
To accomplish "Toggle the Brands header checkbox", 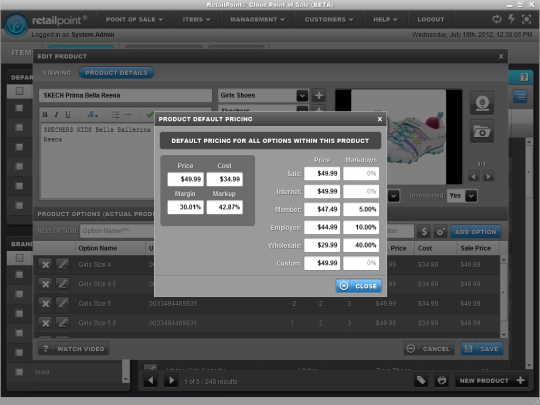I will click(19, 258).
